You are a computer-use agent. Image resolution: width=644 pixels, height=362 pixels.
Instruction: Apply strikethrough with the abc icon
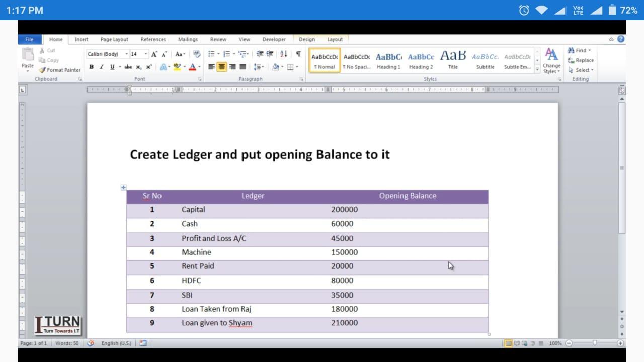tap(128, 67)
